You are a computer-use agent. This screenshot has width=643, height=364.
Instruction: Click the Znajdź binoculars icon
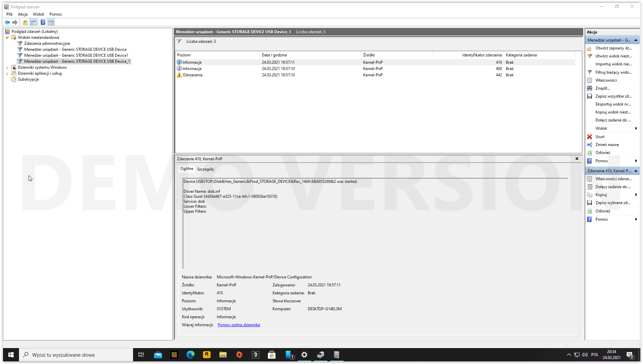pyautogui.click(x=590, y=88)
